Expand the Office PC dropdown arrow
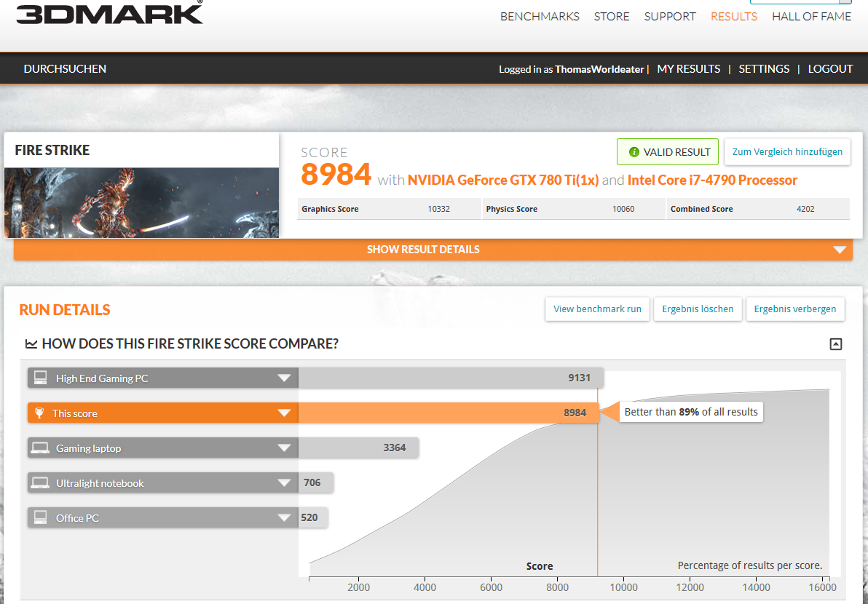This screenshot has height=604, width=868. click(284, 517)
